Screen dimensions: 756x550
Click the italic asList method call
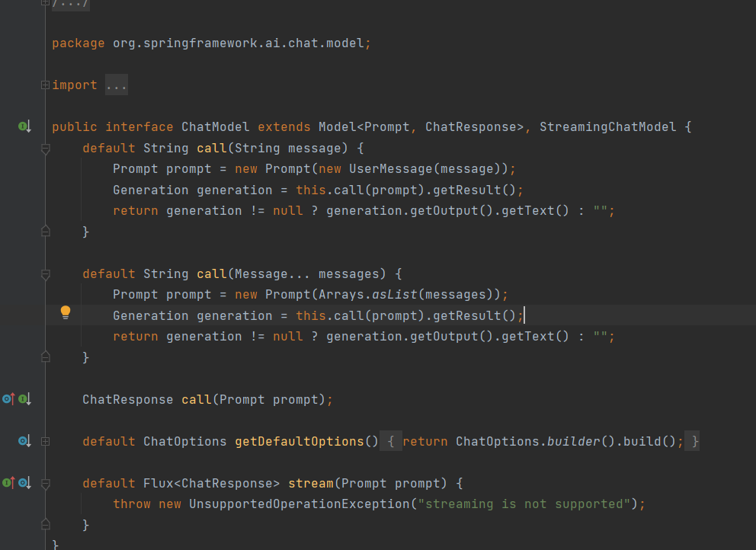point(395,295)
